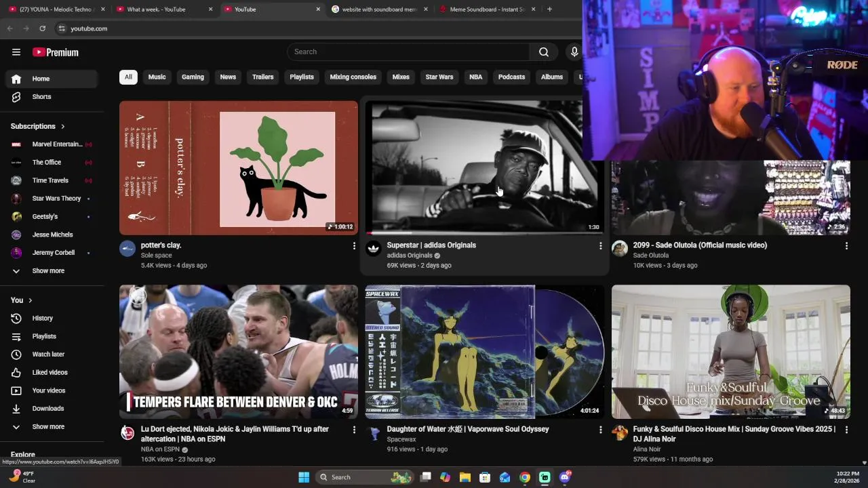Open Your videos page
The width and height of the screenshot is (868, 488).
click(x=53, y=390)
